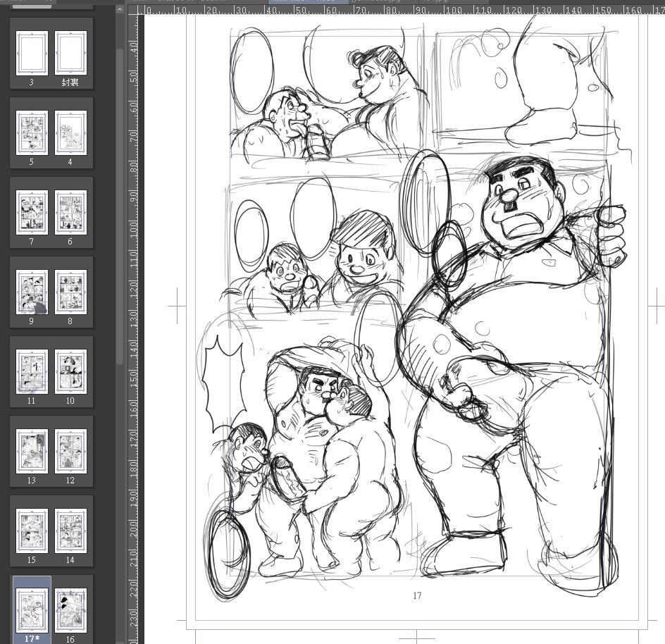This screenshot has height=644, width=665.
Task: Select page 14 thumbnail
Action: 70,531
